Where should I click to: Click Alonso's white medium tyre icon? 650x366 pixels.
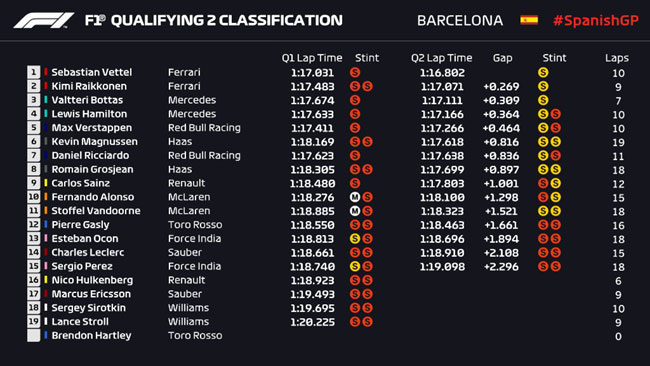[354, 197]
